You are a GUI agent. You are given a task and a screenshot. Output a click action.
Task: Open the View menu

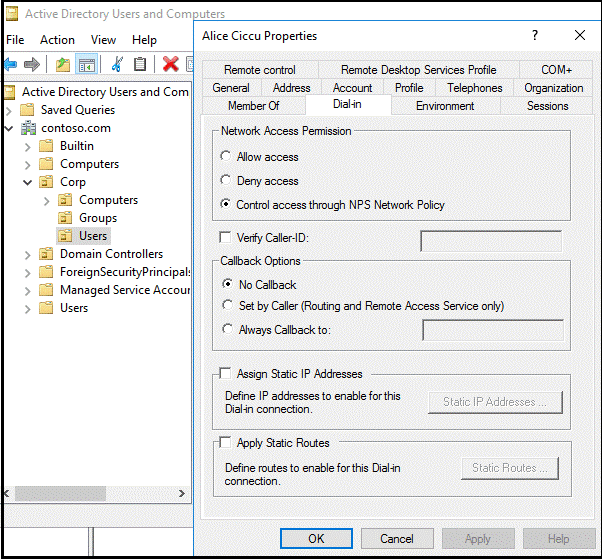pyautogui.click(x=103, y=40)
